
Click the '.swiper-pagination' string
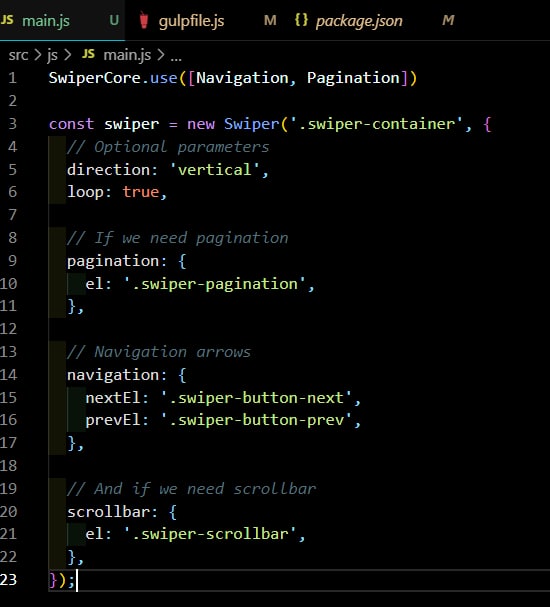[x=214, y=284]
